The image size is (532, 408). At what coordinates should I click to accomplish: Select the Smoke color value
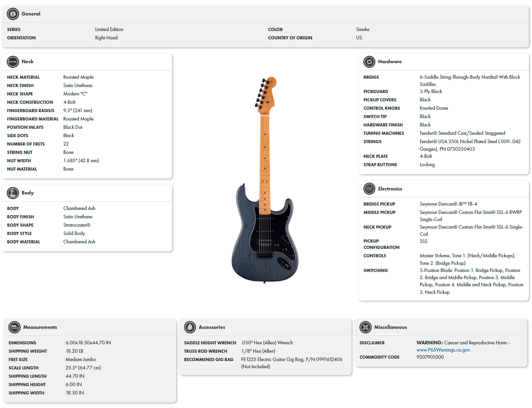363,29
